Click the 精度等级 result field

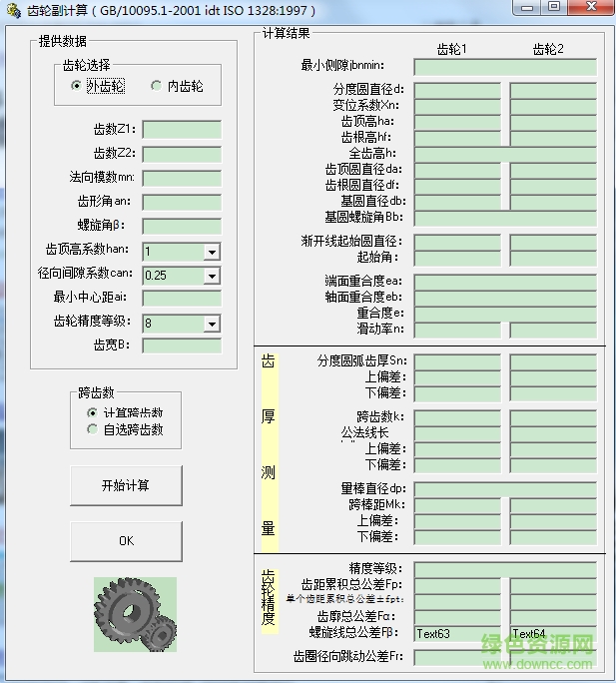pos(505,570)
